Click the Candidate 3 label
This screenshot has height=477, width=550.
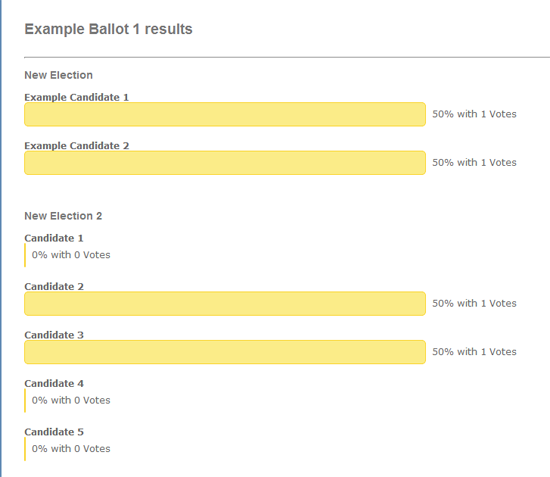click(54, 335)
